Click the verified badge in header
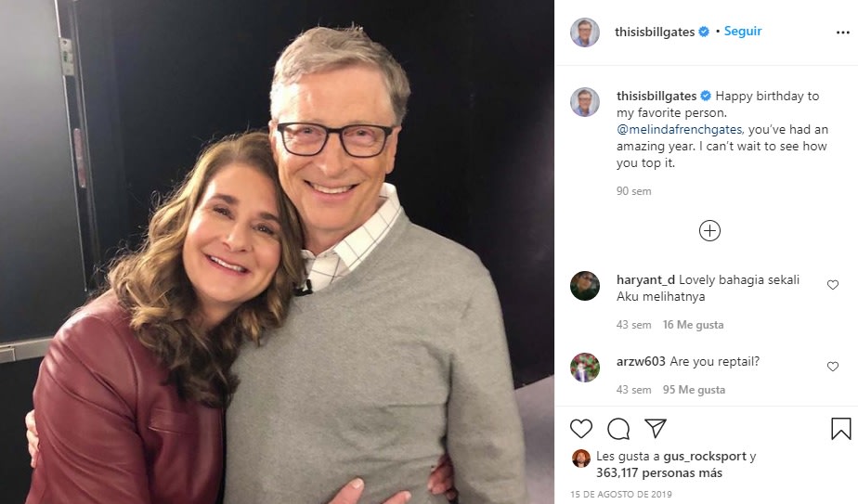The image size is (858, 504). [704, 32]
